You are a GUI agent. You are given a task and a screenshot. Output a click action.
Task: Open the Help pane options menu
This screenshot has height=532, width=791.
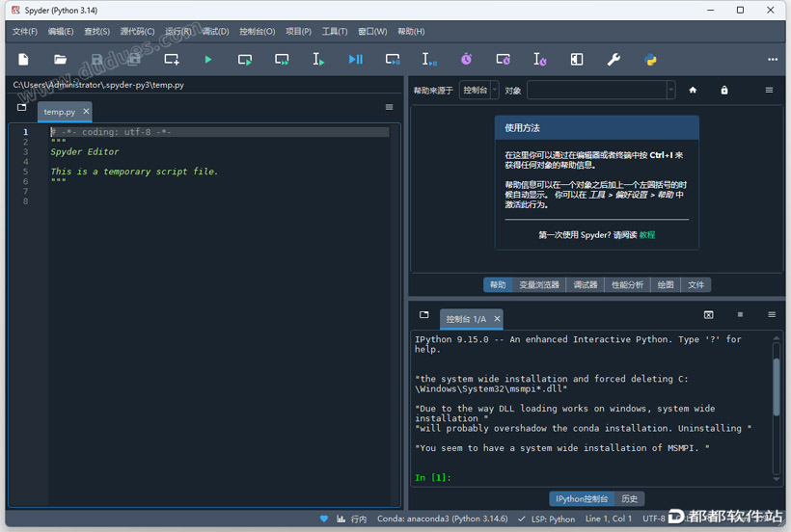click(769, 91)
